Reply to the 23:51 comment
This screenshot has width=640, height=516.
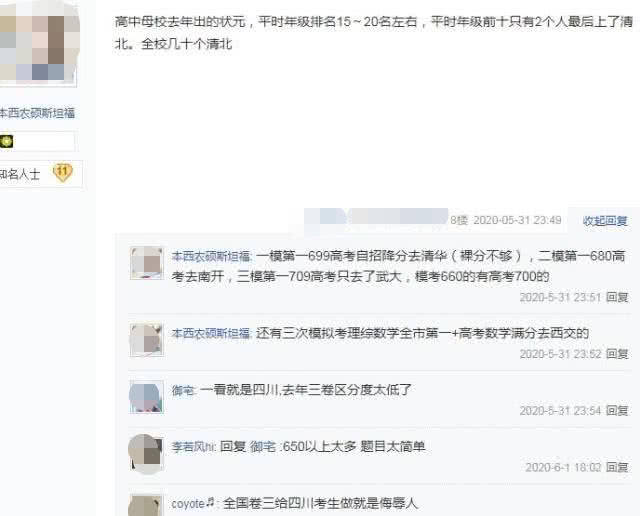[x=617, y=297]
